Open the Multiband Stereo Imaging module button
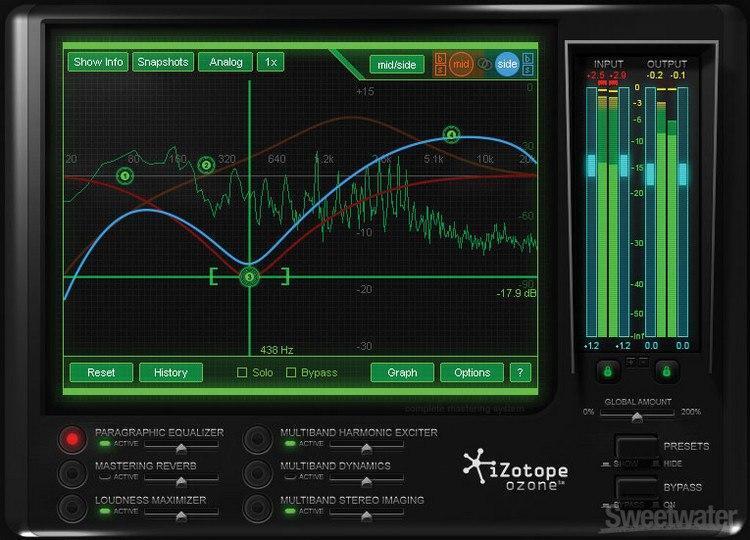The image size is (750, 540). 257,508
